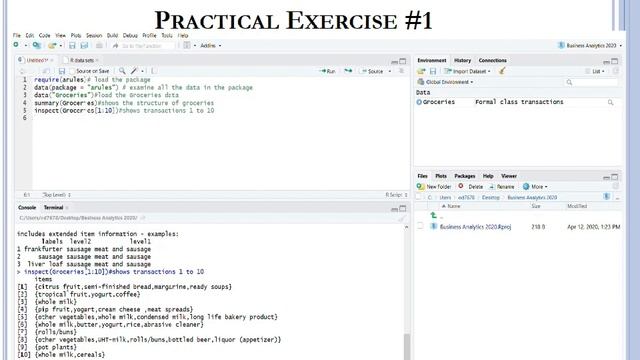The width and height of the screenshot is (640, 360).
Task: Click the Groceries blue expand icon
Action: pyautogui.click(x=419, y=102)
